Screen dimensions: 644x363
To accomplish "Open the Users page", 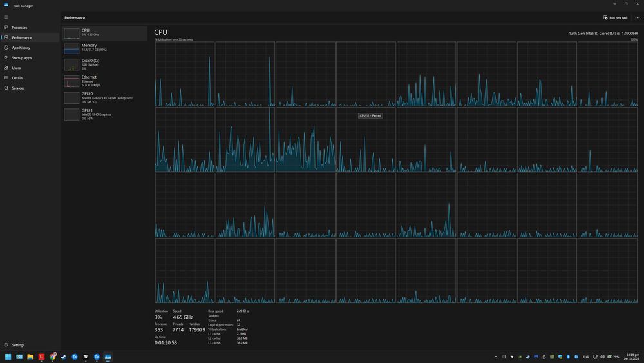I will [30, 68].
